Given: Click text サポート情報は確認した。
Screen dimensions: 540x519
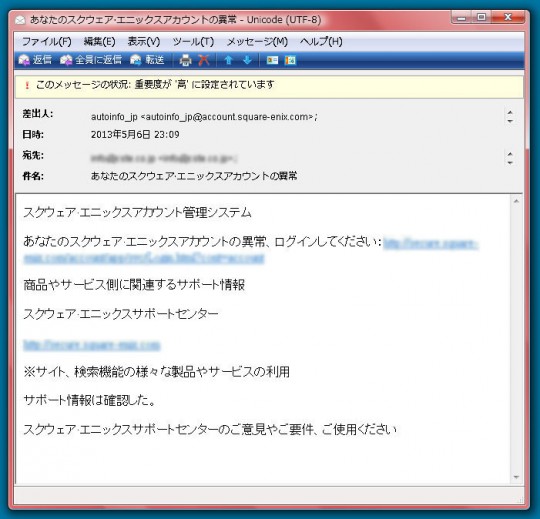Looking at the screenshot, I should click(89, 400).
